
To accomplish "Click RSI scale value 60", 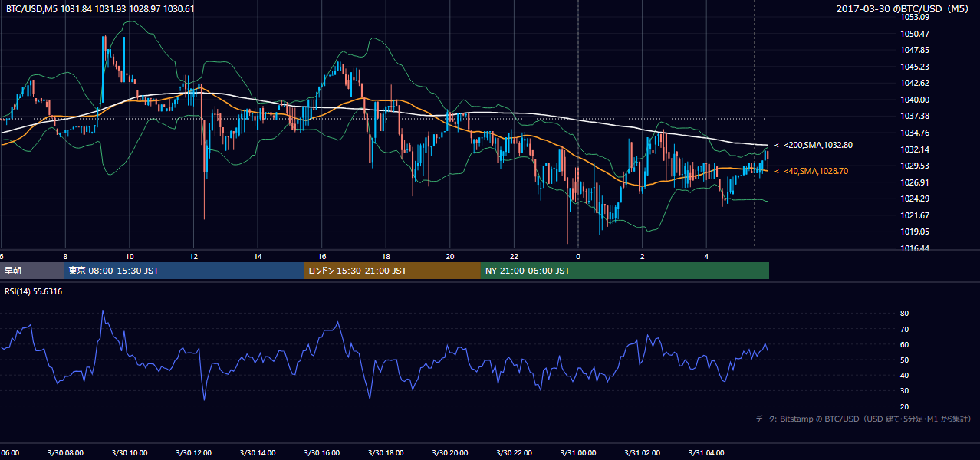I will tap(905, 344).
